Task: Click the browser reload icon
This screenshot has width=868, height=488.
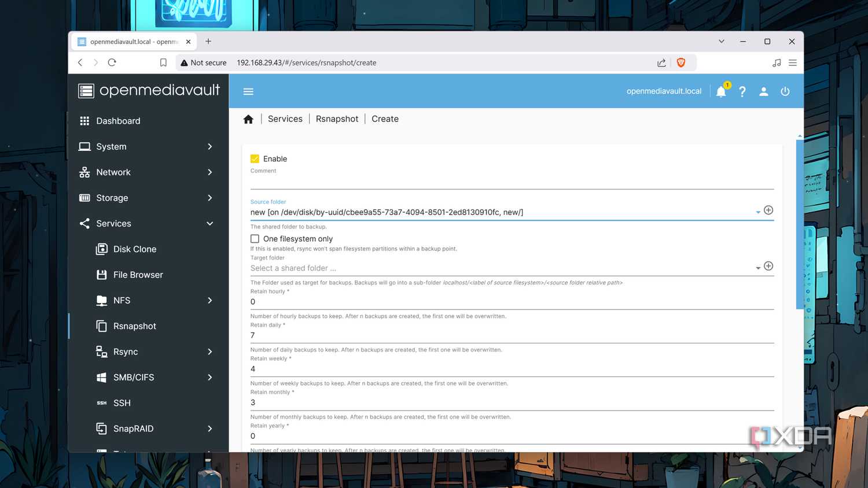Action: click(112, 62)
